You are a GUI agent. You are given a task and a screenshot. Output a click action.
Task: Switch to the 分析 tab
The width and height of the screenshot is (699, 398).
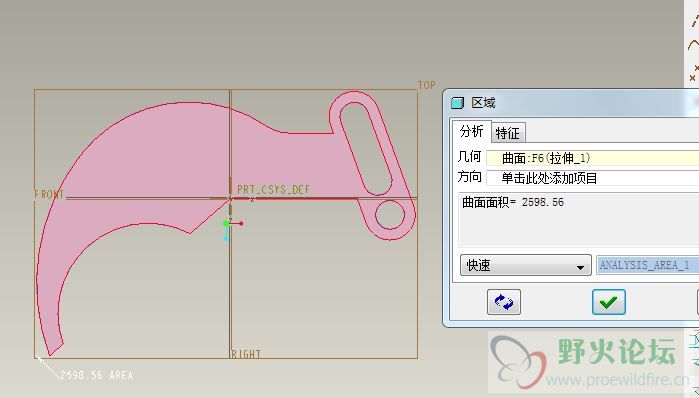471,131
